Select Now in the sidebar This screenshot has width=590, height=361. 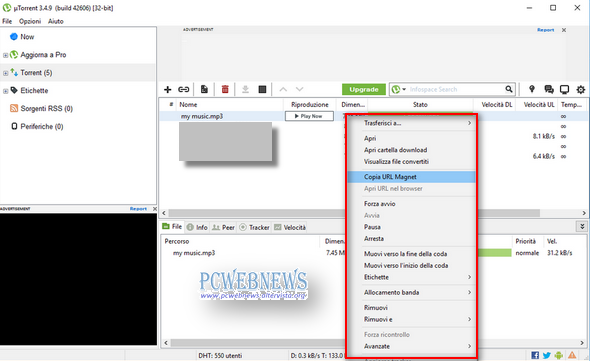27,37
